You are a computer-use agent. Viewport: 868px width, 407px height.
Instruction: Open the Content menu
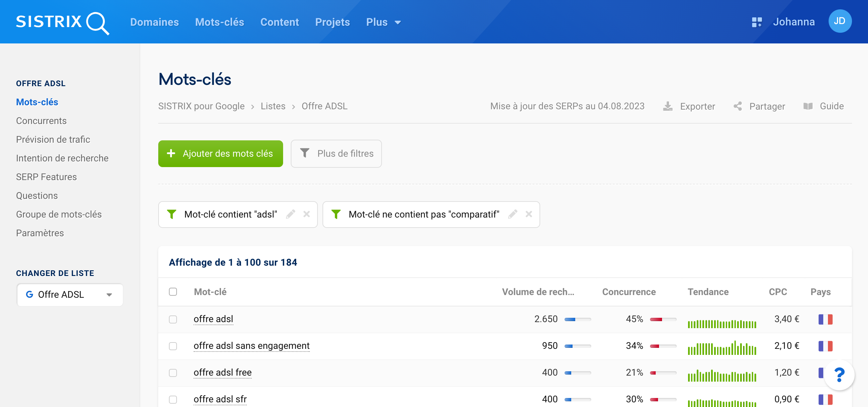[x=279, y=22]
